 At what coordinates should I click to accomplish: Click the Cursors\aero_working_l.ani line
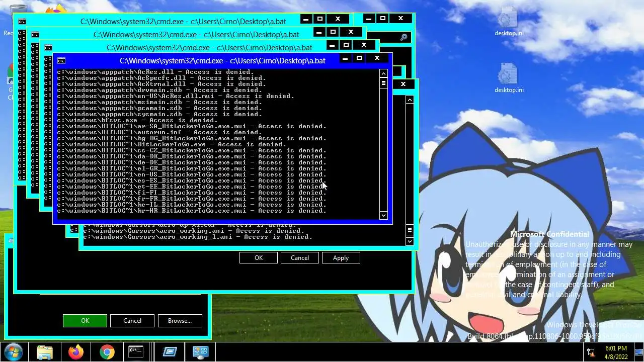pos(198,237)
